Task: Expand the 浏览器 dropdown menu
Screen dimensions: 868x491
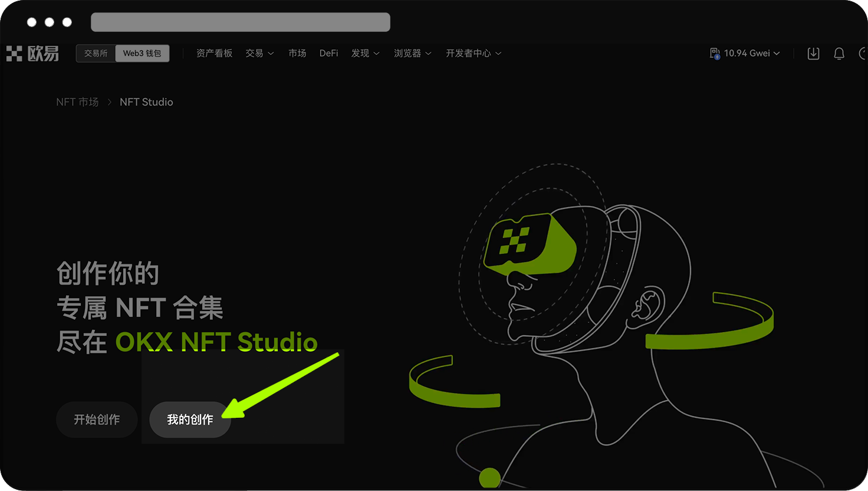Action: click(x=412, y=53)
